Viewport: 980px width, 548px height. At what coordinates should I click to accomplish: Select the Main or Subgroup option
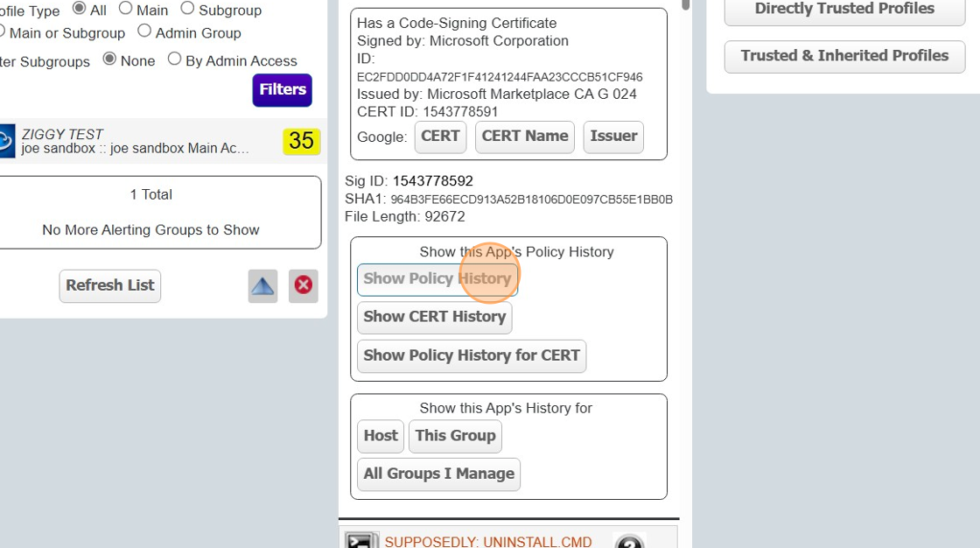pyautogui.click(x=3, y=32)
